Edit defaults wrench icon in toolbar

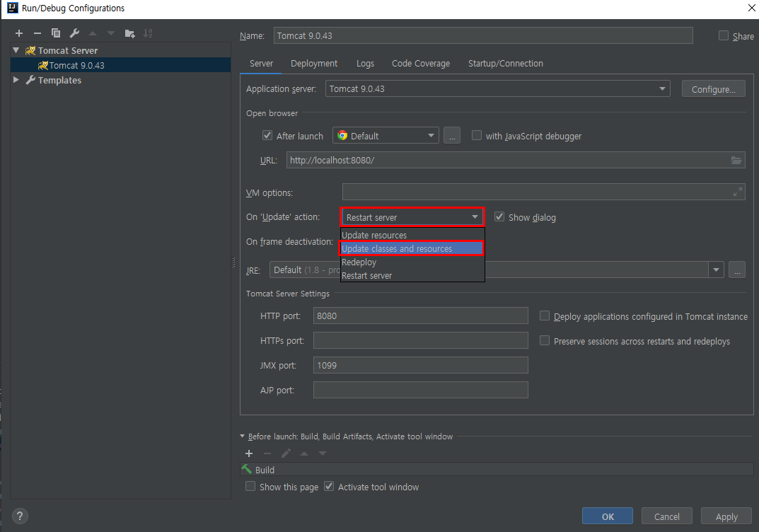[74, 33]
